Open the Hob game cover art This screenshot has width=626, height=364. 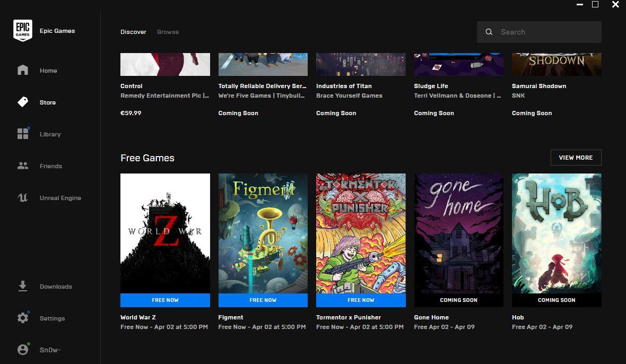(x=557, y=233)
